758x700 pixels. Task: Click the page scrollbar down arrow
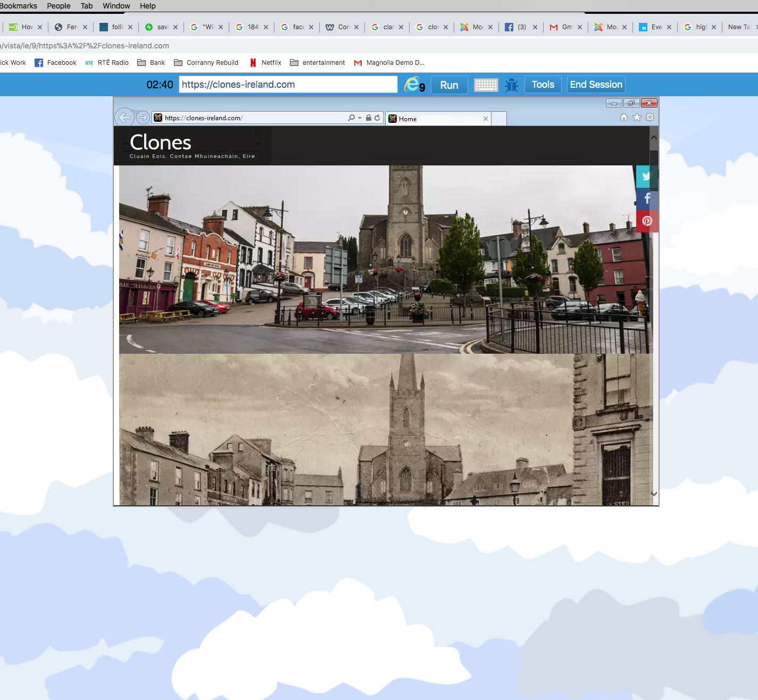pos(654,494)
